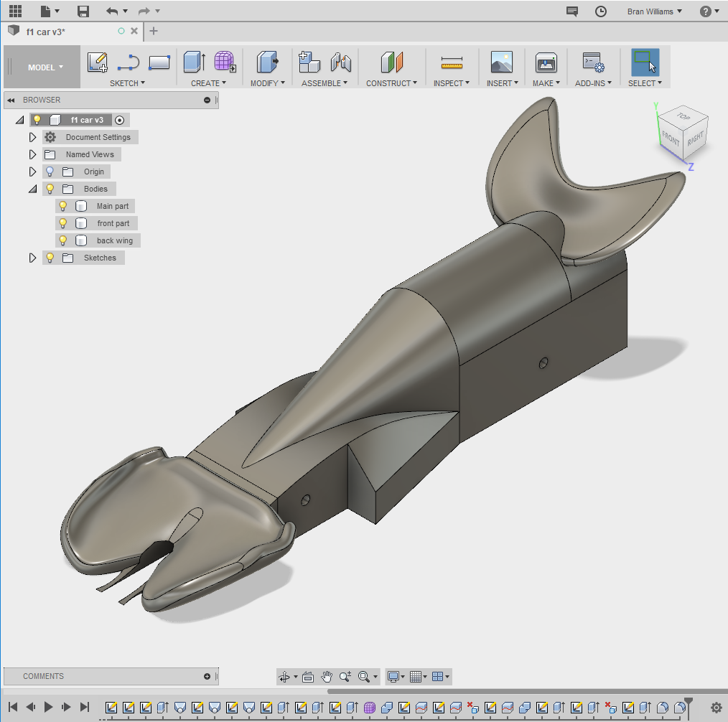
Task: Select the New Component tool
Action: (309, 62)
